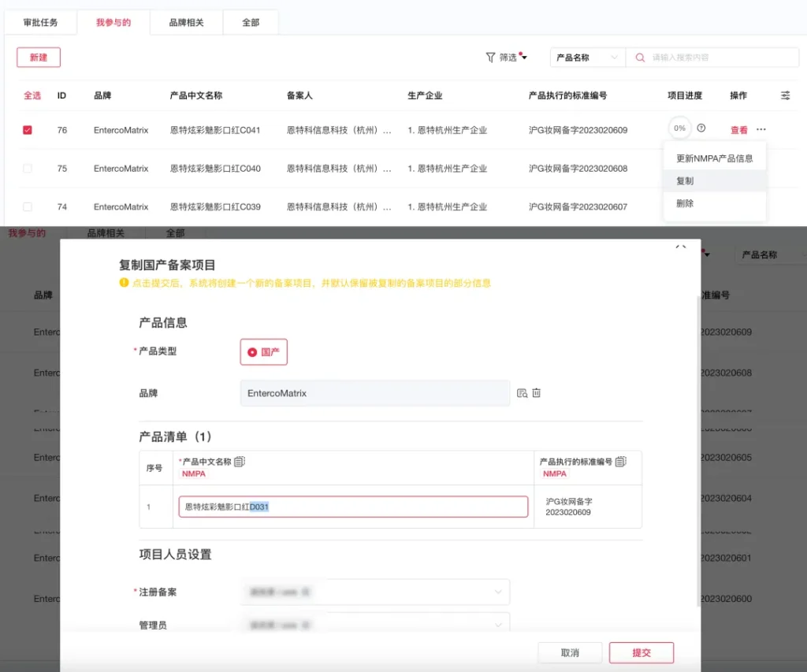Screen dimensions: 807x672
Task: Click the product Chinese name input field
Action: (x=353, y=507)
